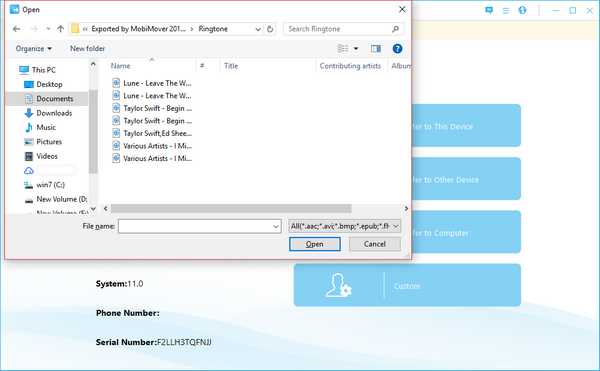
Task: Click the Search Ringtone field
Action: coord(343,29)
